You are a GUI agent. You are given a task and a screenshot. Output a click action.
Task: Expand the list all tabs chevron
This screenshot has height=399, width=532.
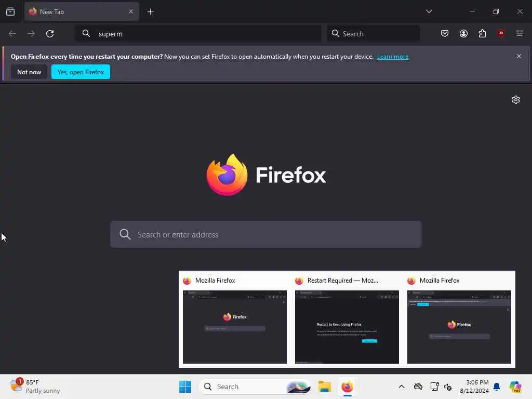[x=429, y=11]
